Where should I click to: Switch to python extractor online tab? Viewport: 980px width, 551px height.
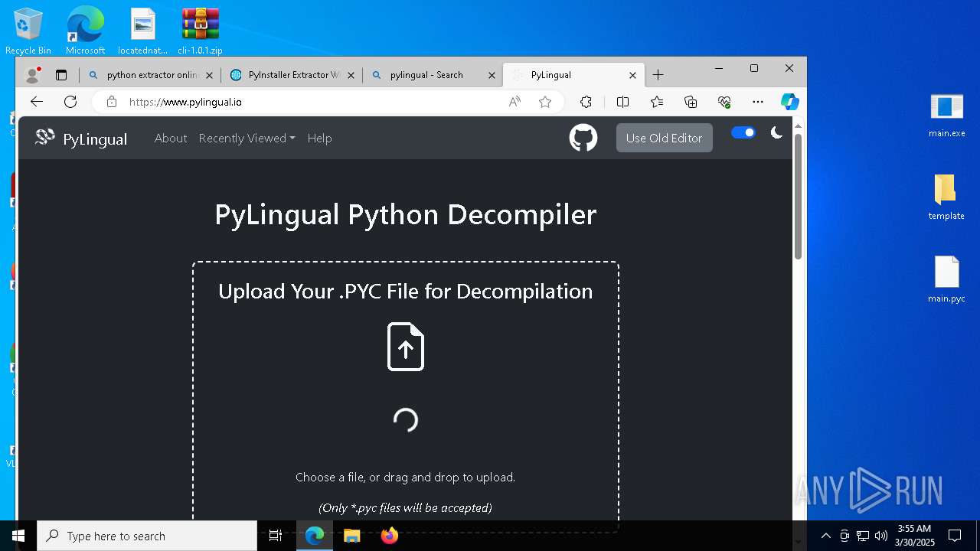click(150, 75)
